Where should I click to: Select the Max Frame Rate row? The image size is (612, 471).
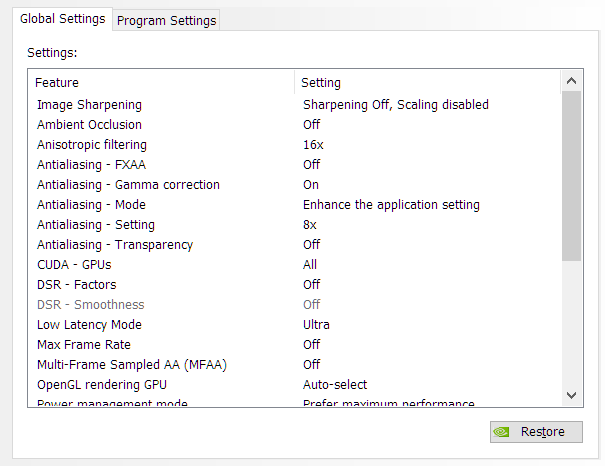point(85,344)
